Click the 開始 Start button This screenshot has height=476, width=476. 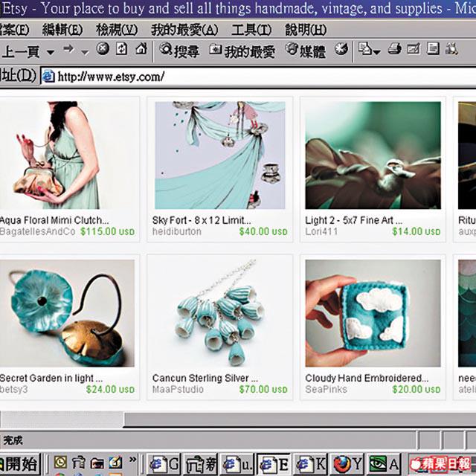(x=19, y=464)
